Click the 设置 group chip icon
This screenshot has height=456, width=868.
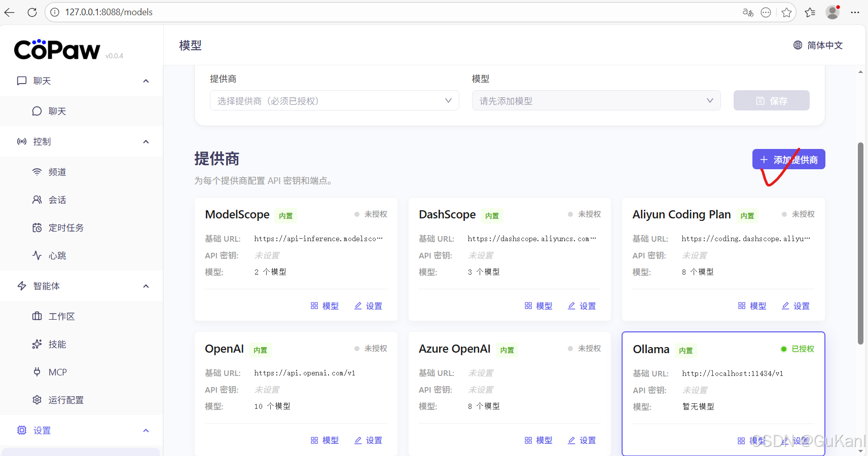click(22, 431)
